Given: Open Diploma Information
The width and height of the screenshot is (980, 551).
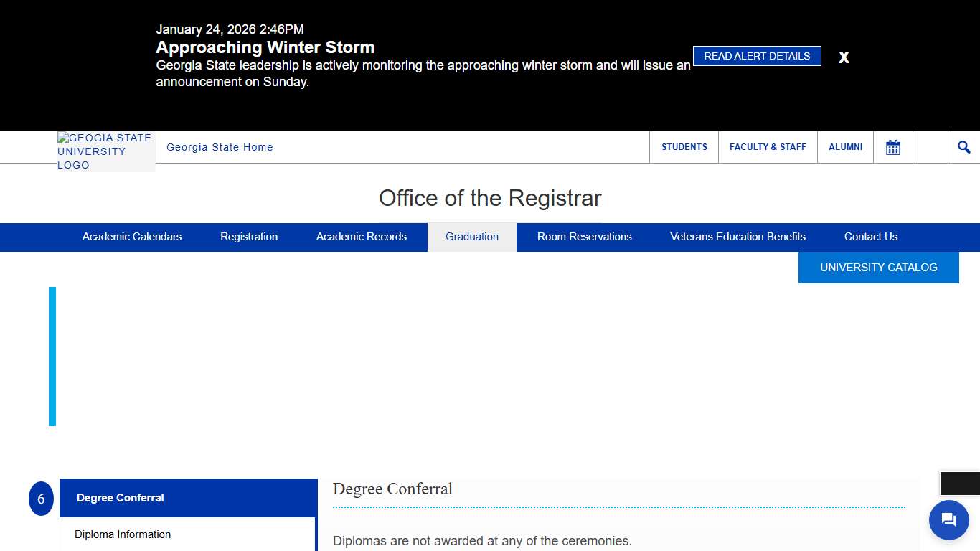Looking at the screenshot, I should [x=123, y=534].
